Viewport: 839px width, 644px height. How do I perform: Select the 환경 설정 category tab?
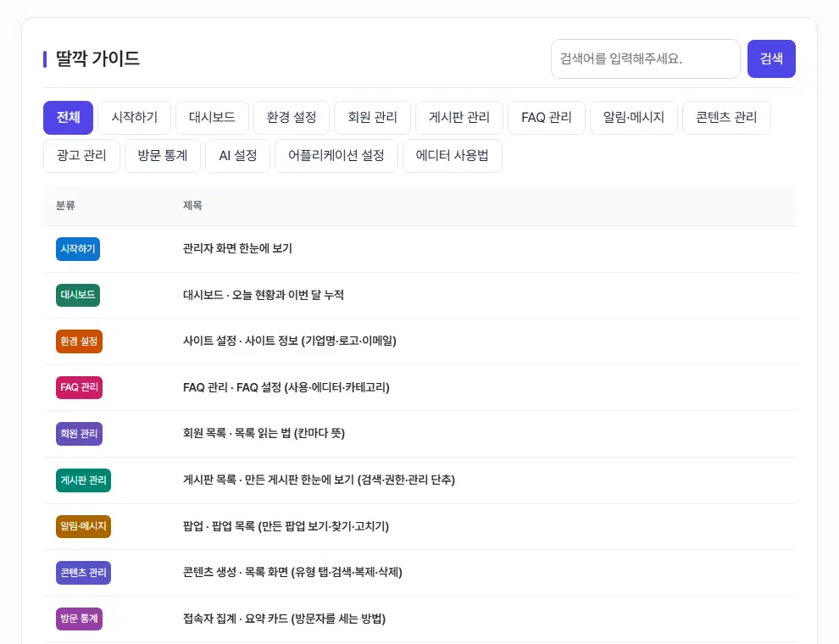[292, 118]
